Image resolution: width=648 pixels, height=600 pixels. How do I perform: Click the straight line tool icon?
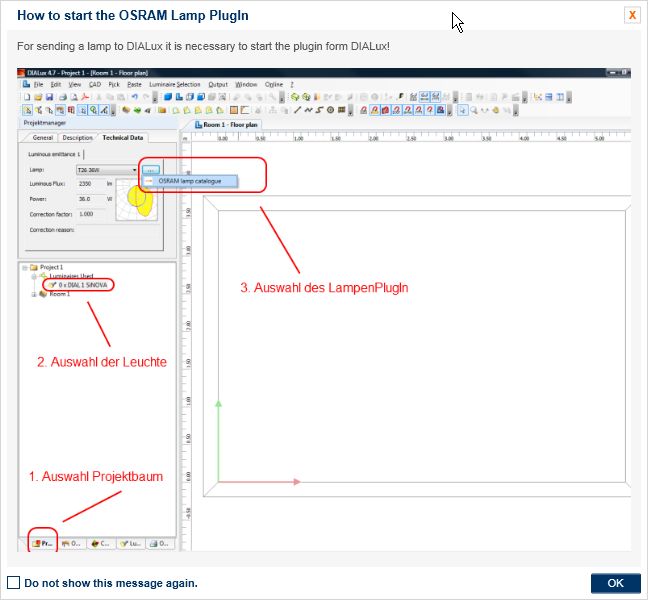(297, 110)
